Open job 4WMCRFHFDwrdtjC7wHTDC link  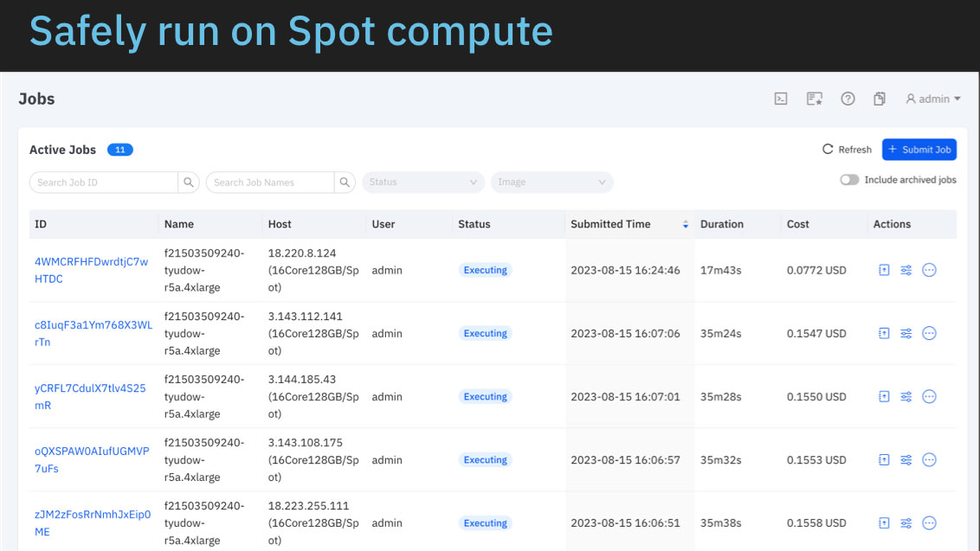91,271
